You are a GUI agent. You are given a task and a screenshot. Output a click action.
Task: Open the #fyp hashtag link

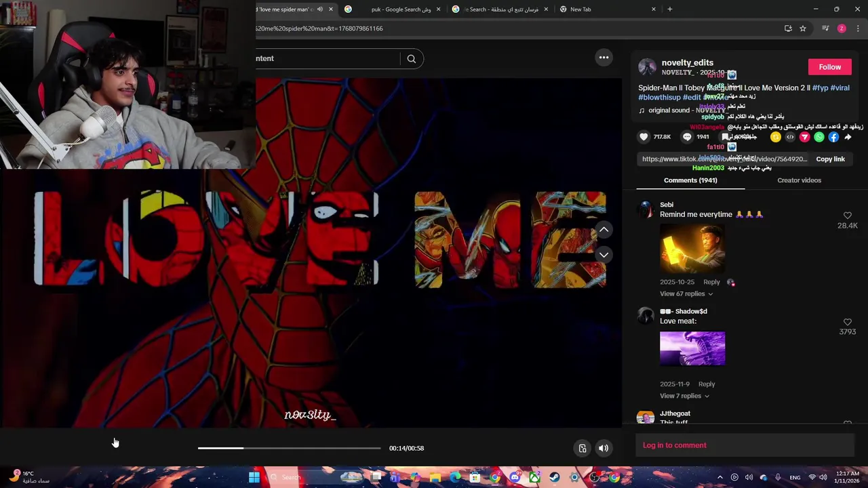[x=820, y=88]
